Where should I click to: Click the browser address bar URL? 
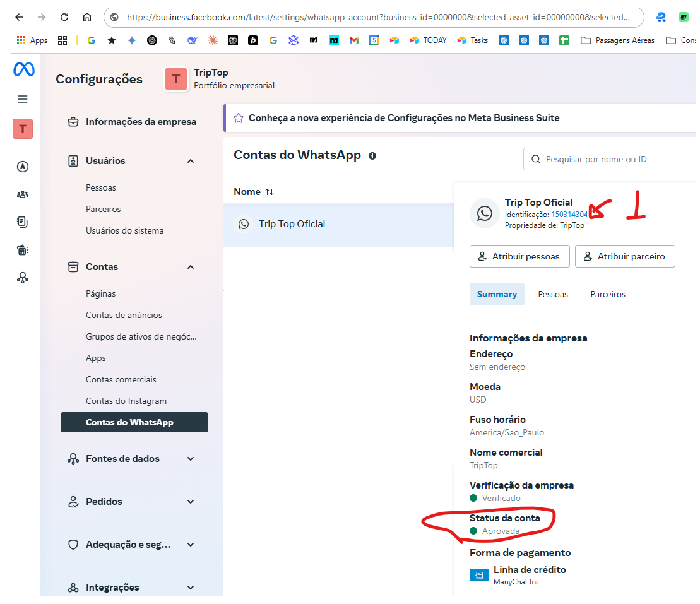pos(377,17)
